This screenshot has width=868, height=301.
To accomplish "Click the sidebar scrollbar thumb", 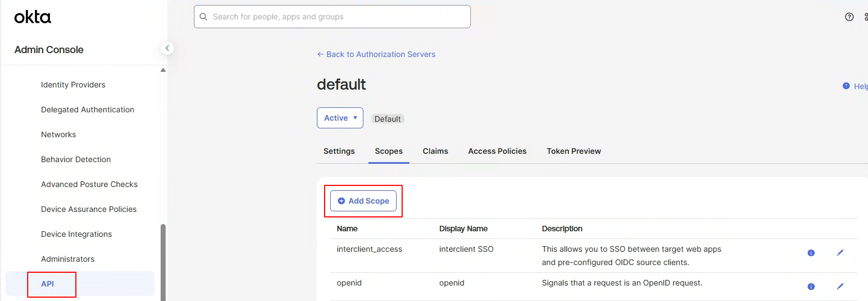I will pyautogui.click(x=163, y=262).
